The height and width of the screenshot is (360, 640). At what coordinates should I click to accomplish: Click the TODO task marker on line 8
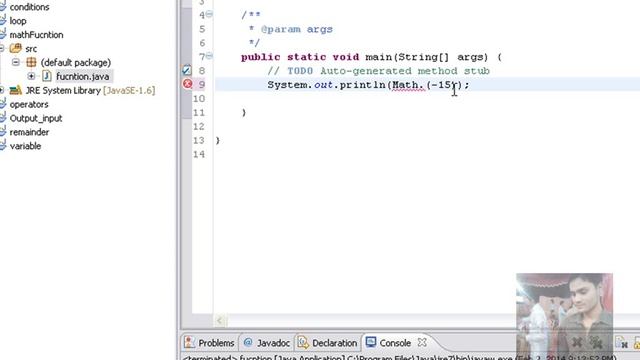click(187, 70)
